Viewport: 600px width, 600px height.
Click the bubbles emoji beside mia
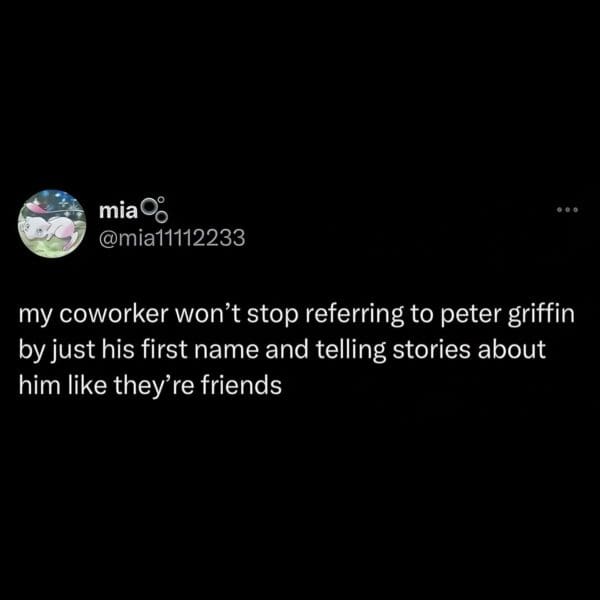click(x=154, y=210)
